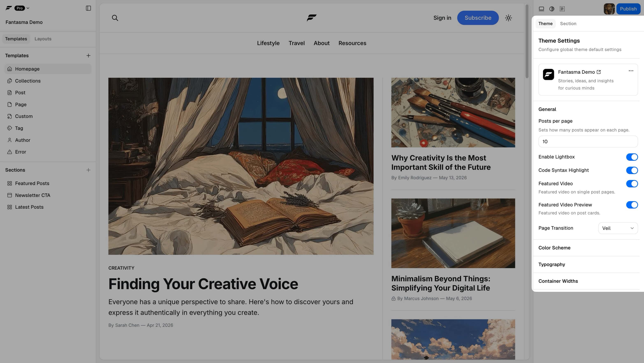
Task: Click "By Sarah Chen — Apr 21, 2026" byline
Action: 140,325
